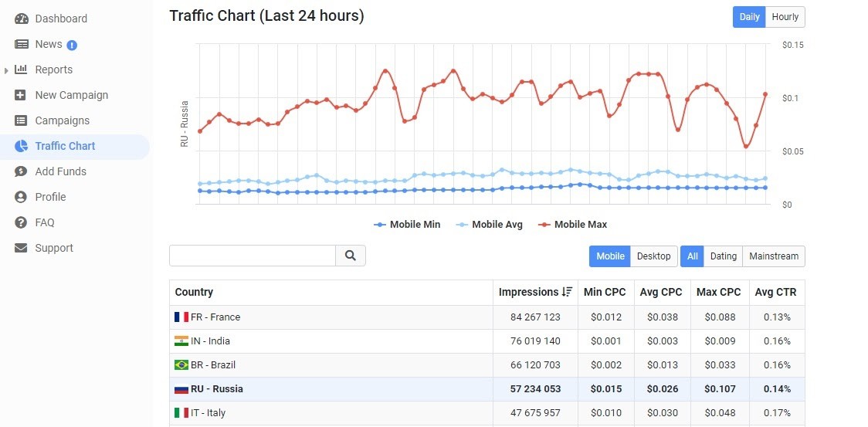This screenshot has height=427, width=868.
Task: Click the Reports bar chart icon
Action: (x=21, y=69)
